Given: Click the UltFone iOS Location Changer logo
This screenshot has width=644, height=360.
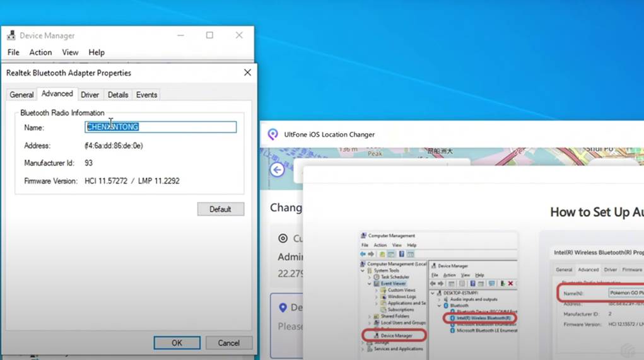Looking at the screenshot, I should click(272, 134).
